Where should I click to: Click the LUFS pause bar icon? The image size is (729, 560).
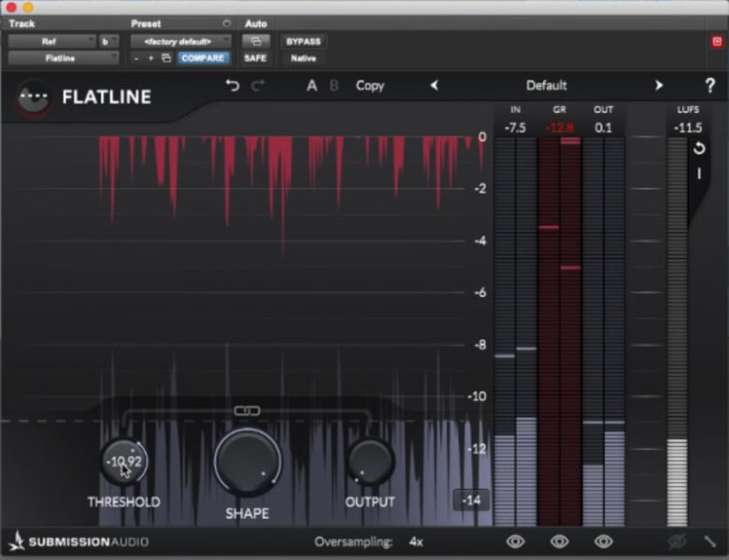[699, 174]
